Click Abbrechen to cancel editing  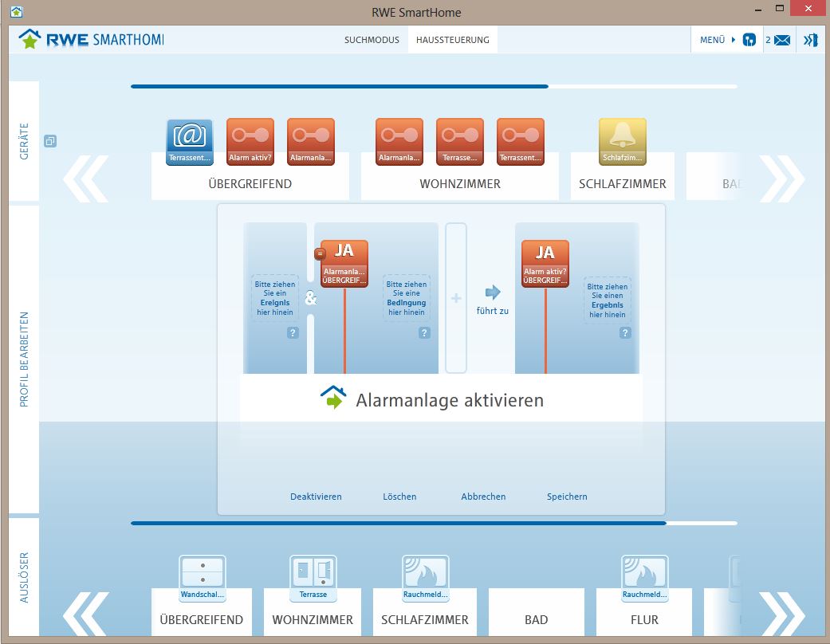483,497
